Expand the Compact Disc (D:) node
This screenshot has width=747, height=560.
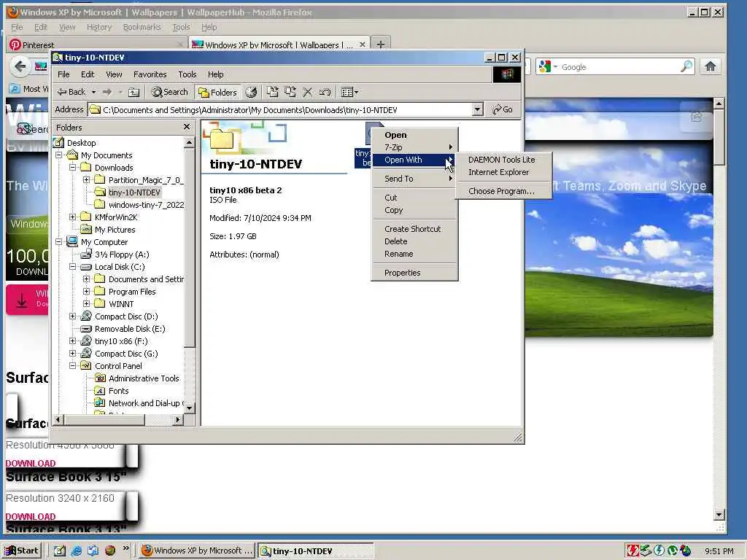72,316
